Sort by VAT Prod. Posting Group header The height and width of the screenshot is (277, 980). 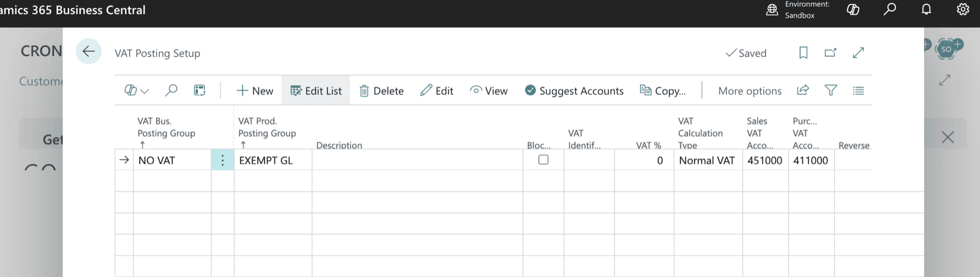(x=267, y=133)
